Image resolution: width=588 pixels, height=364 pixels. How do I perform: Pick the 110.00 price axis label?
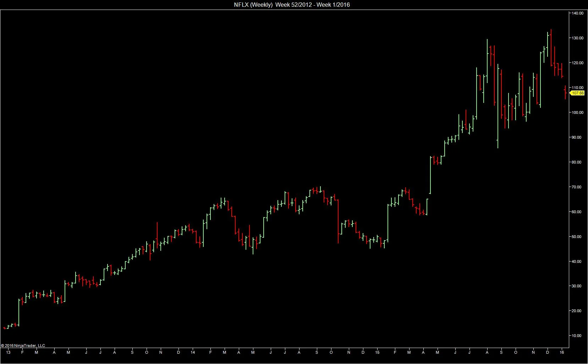577,88
